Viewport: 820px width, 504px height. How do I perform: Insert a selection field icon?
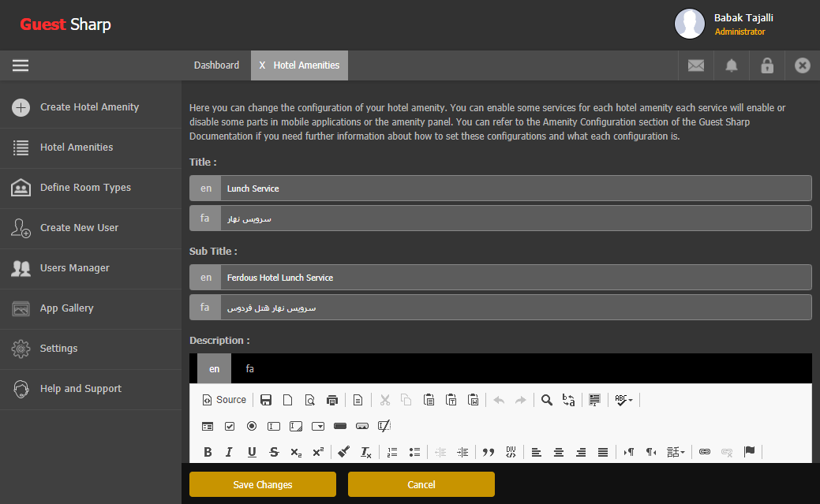[318, 426]
